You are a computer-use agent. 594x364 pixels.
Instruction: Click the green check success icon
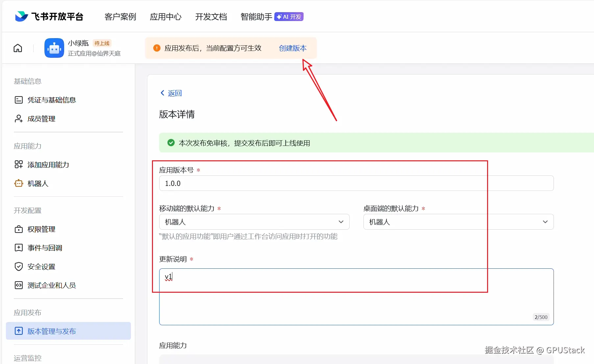pyautogui.click(x=171, y=143)
